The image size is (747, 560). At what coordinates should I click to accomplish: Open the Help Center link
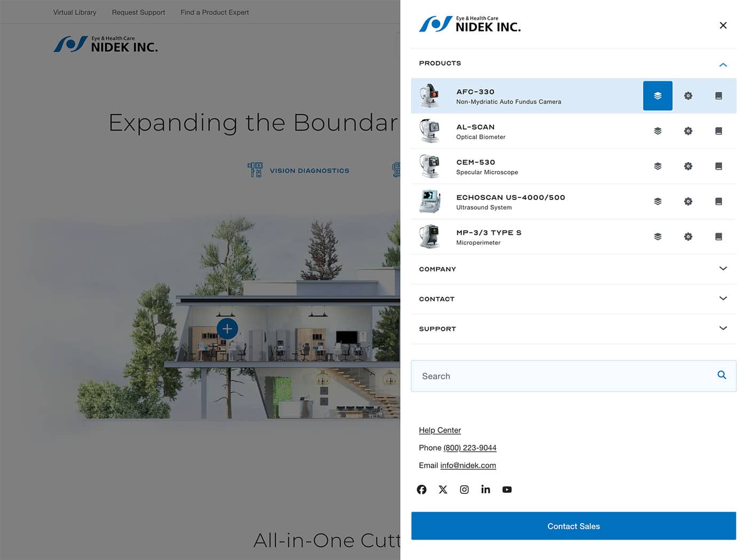440,430
